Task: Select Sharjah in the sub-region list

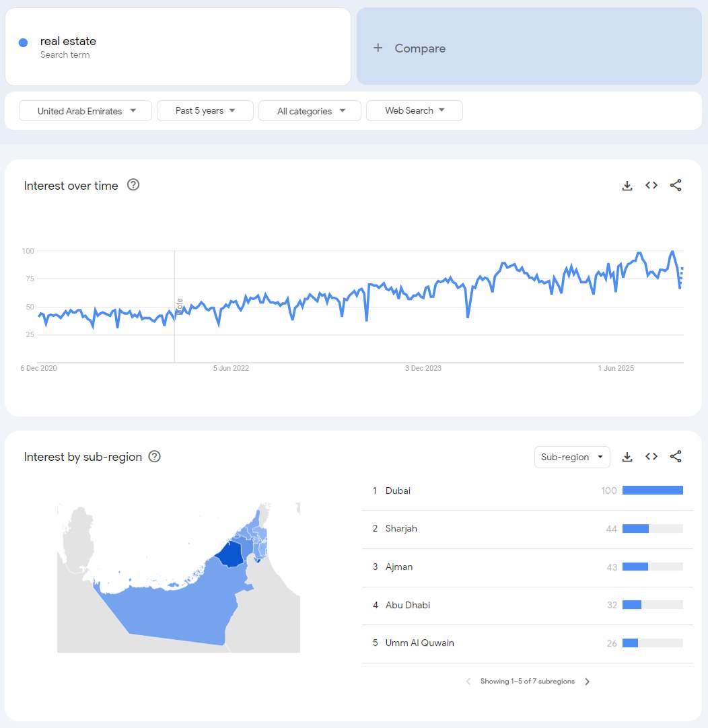Action: pyautogui.click(x=401, y=529)
